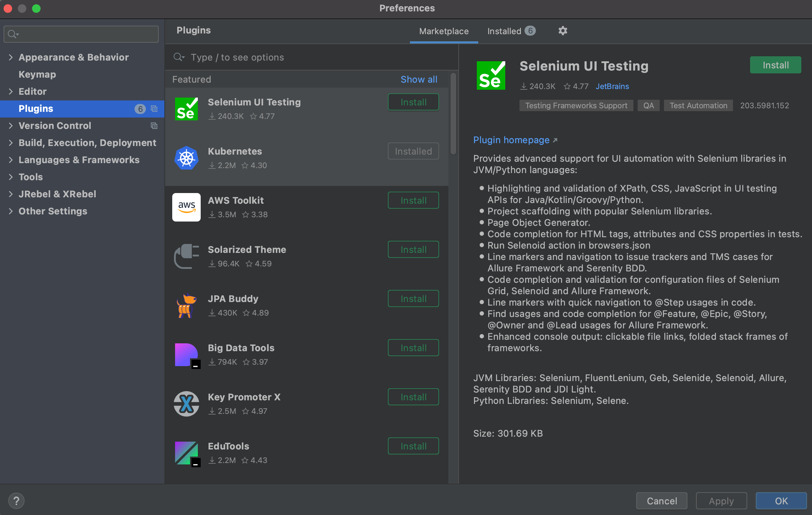Click the plugin search field
Screen dimensions: 812x515
pyautogui.click(x=285, y=57)
